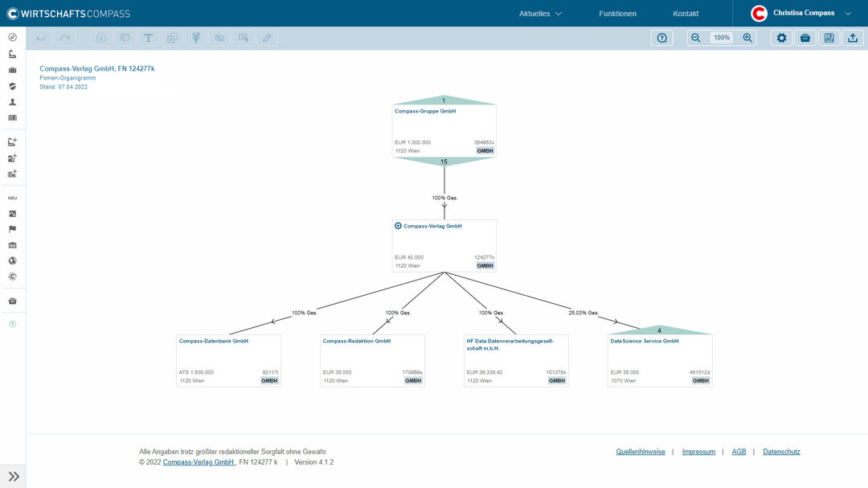Select the text tool (T icon)
This screenshot has height=488, width=868.
coord(149,38)
